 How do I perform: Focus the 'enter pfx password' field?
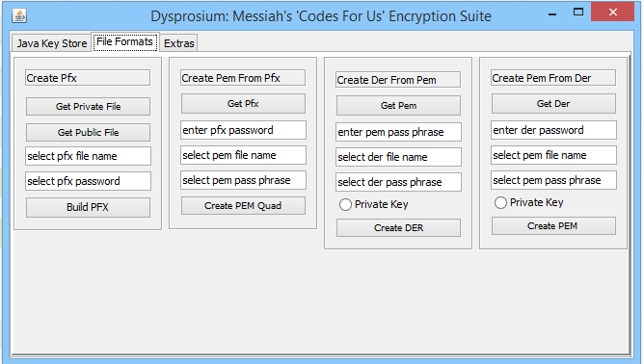pos(243,130)
